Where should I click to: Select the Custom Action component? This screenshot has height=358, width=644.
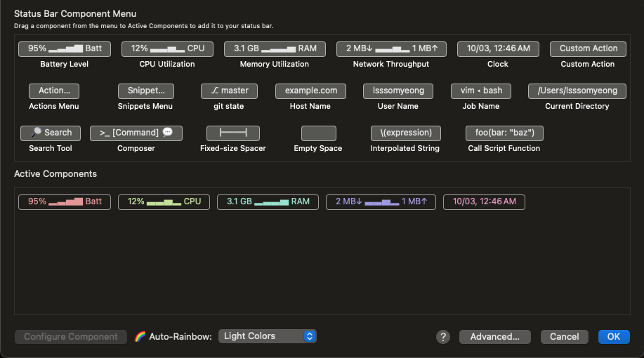coord(588,49)
